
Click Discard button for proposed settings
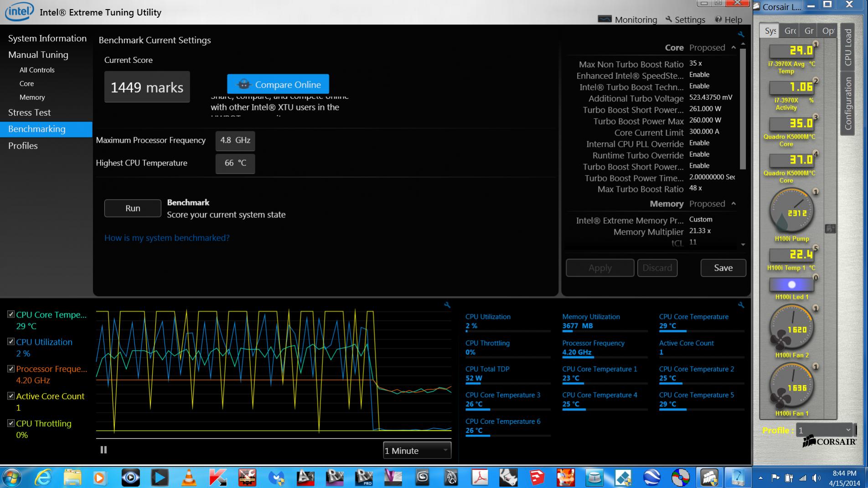click(657, 268)
